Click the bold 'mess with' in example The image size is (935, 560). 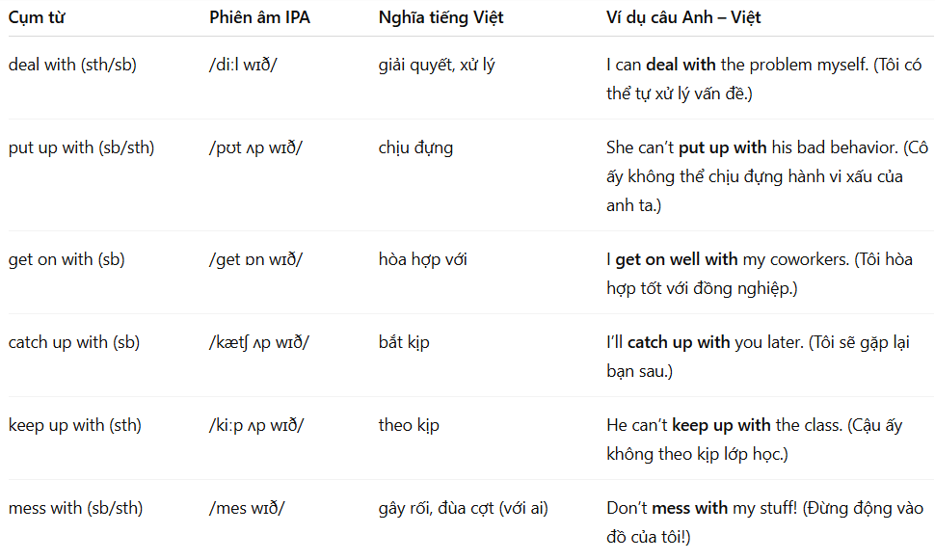coord(689,508)
